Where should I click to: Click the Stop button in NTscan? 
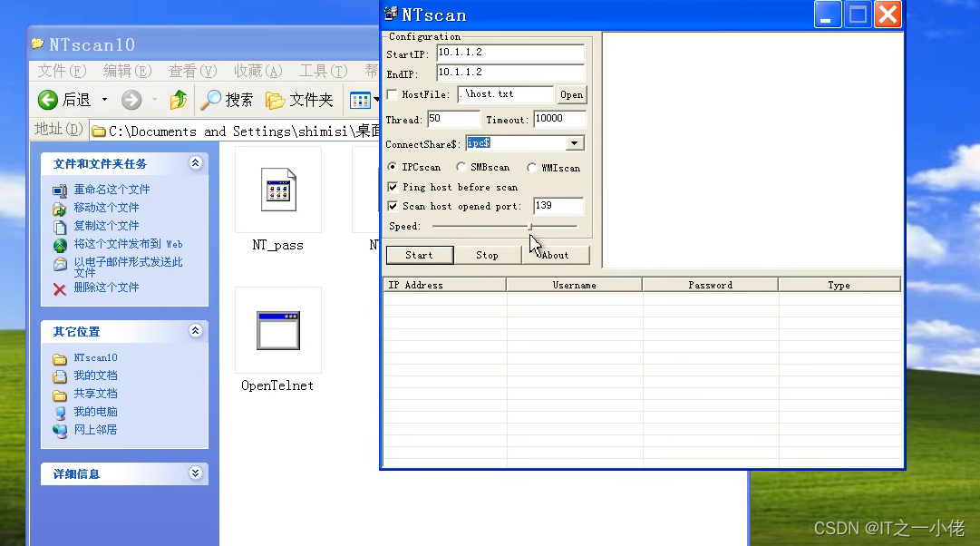pos(487,255)
